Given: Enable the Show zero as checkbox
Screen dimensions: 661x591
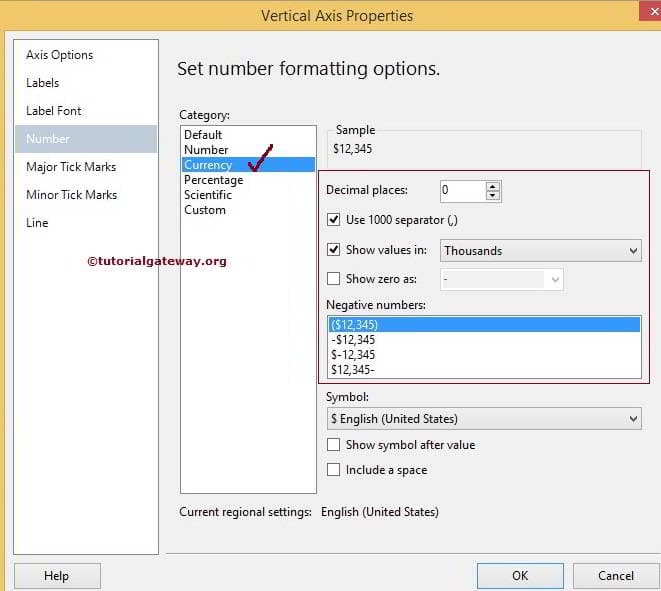Looking at the screenshot, I should click(333, 279).
